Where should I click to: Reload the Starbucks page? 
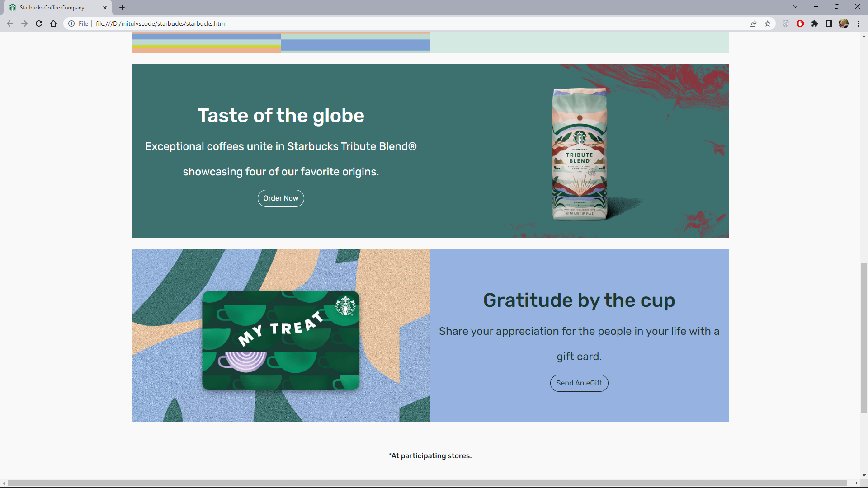(x=39, y=23)
